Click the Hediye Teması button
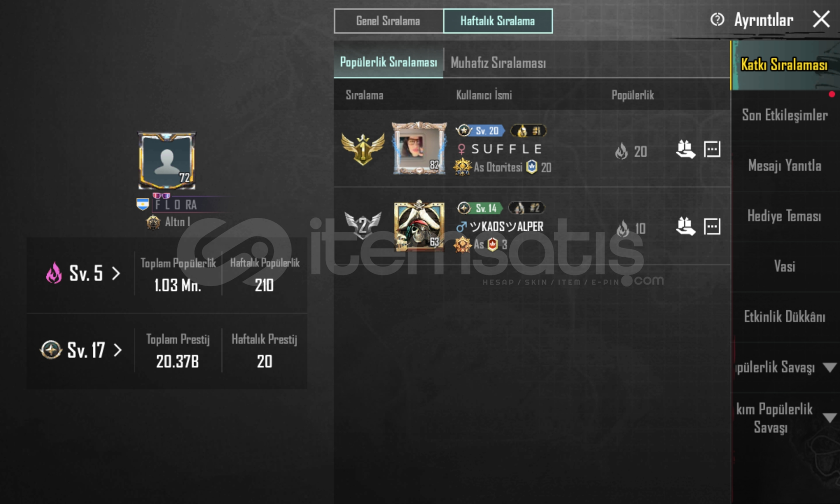The height and width of the screenshot is (504, 840). pos(785,216)
